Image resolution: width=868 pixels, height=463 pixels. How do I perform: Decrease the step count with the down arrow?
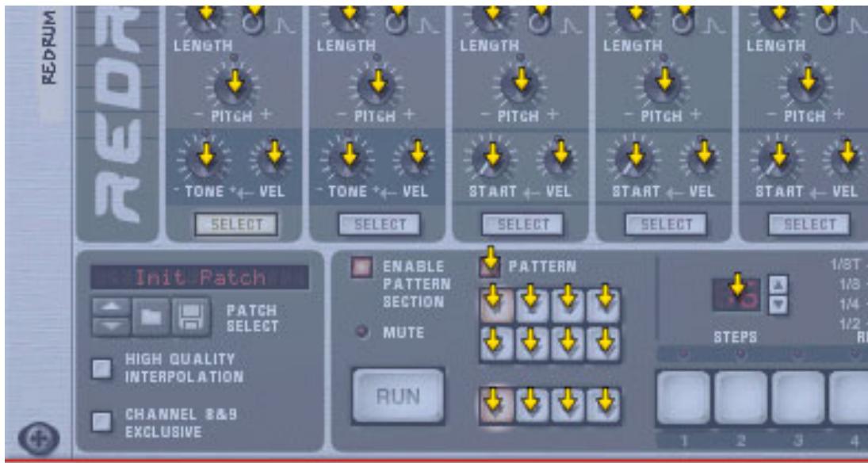pyautogui.click(x=778, y=303)
